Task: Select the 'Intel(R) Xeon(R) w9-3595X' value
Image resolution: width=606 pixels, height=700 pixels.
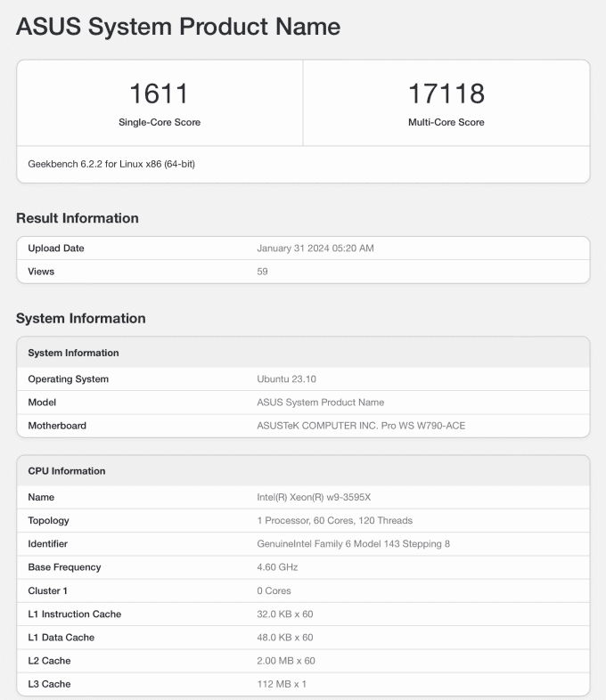Action: click(x=314, y=497)
